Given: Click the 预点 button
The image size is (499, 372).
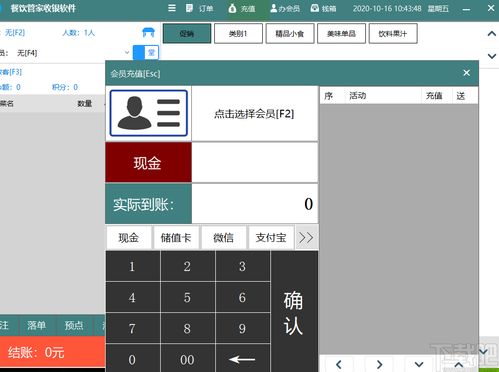Looking at the screenshot, I should click(x=74, y=325).
